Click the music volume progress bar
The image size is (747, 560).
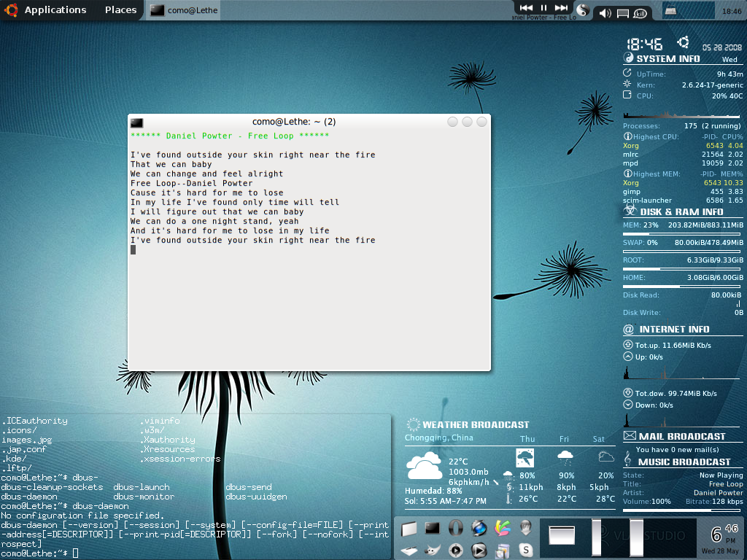click(x=683, y=510)
